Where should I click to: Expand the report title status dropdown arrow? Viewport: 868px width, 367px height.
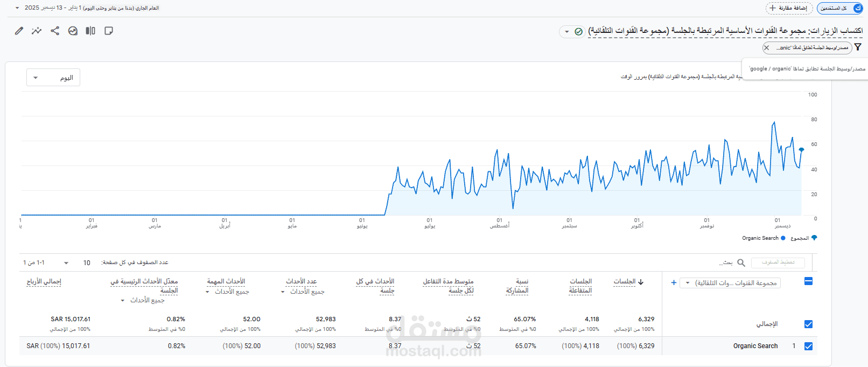point(566,32)
